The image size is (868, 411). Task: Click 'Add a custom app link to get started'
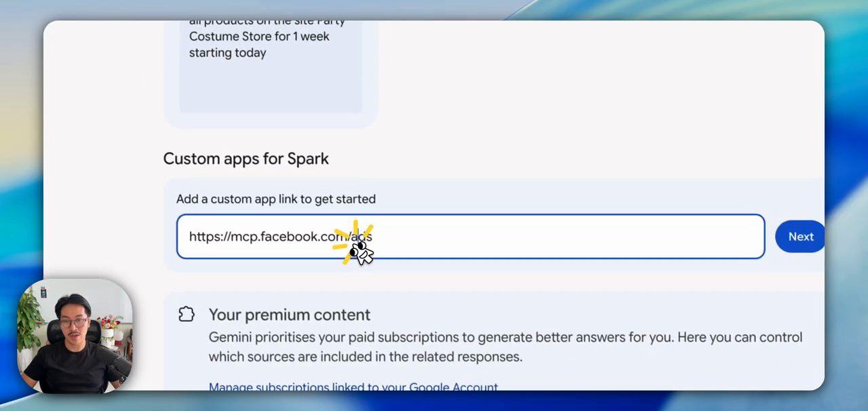276,199
